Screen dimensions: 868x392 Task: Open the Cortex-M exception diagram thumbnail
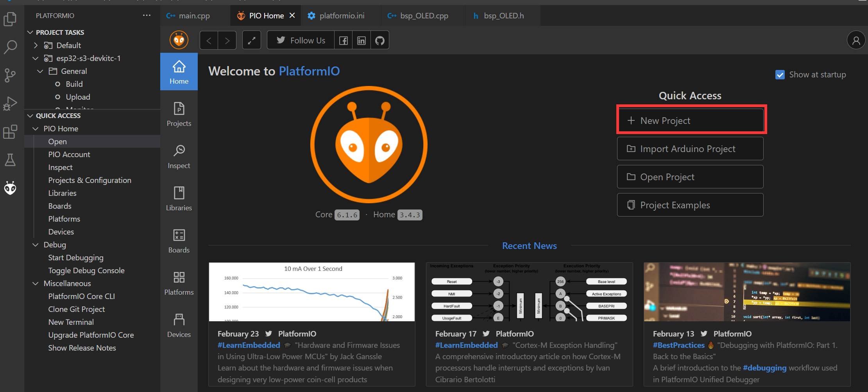point(529,292)
